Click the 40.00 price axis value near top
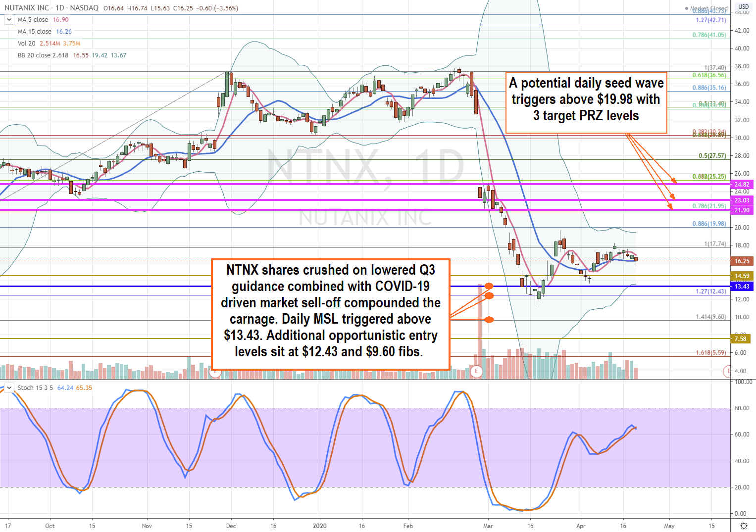Screen dimensions: 756x532 pos(742,48)
